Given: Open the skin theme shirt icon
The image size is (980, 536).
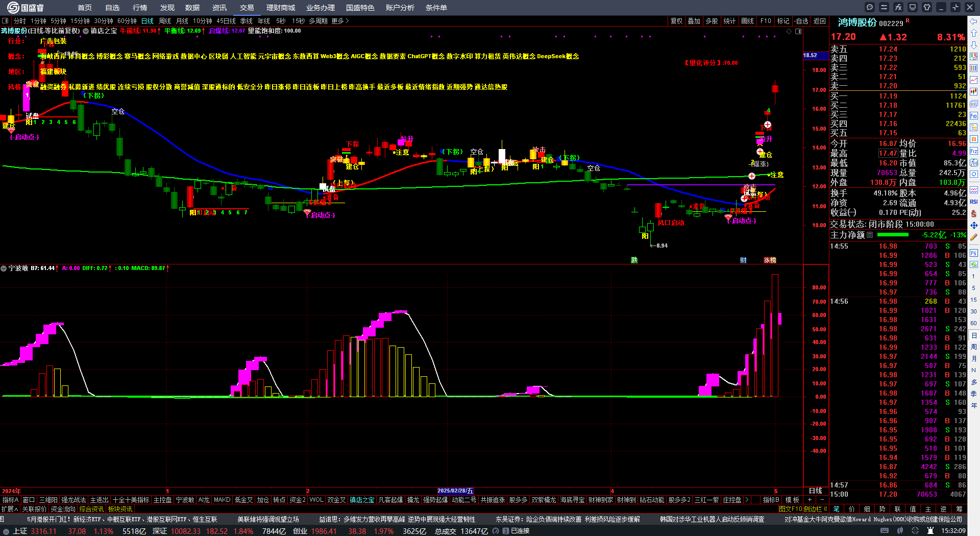Looking at the screenshot, I should point(927,7).
